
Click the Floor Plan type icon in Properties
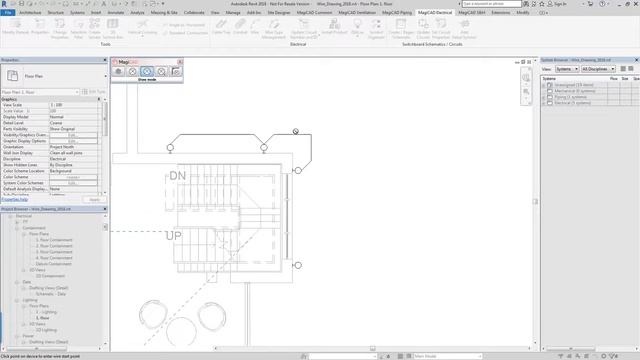(x=13, y=76)
